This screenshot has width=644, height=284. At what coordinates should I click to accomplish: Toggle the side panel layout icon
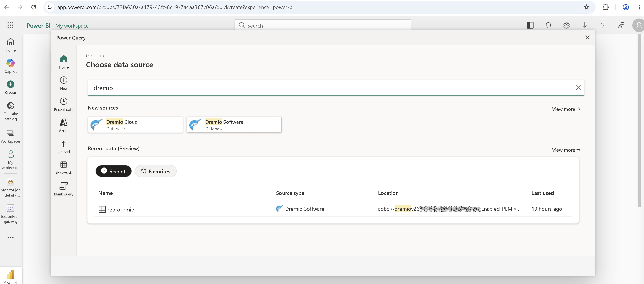(x=530, y=25)
